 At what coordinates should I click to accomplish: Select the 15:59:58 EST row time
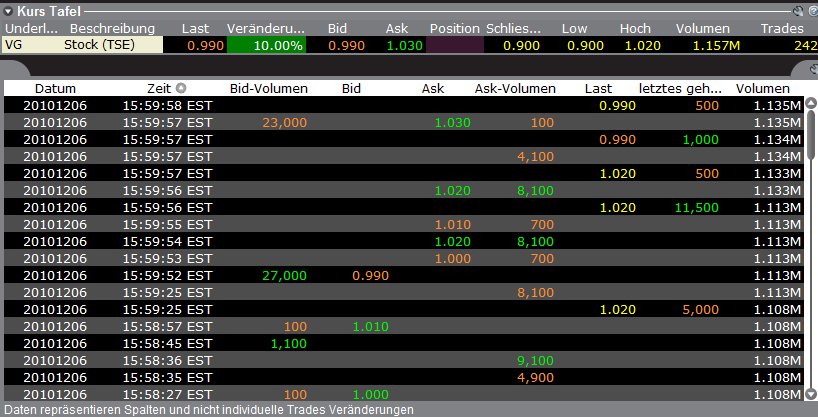click(x=167, y=105)
